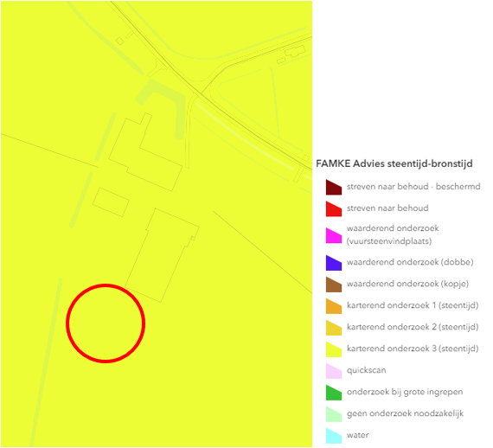
Task: Click the label 'streven naar behoud'
Action: coord(387,208)
